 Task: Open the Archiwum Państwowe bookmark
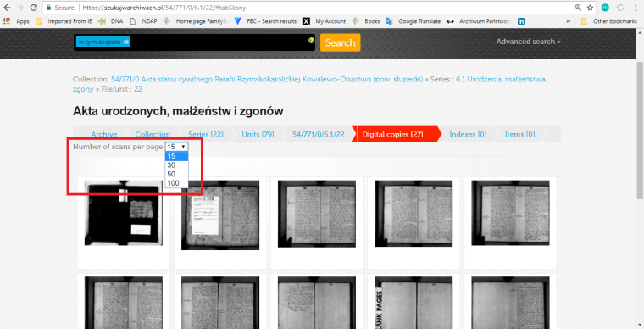479,21
